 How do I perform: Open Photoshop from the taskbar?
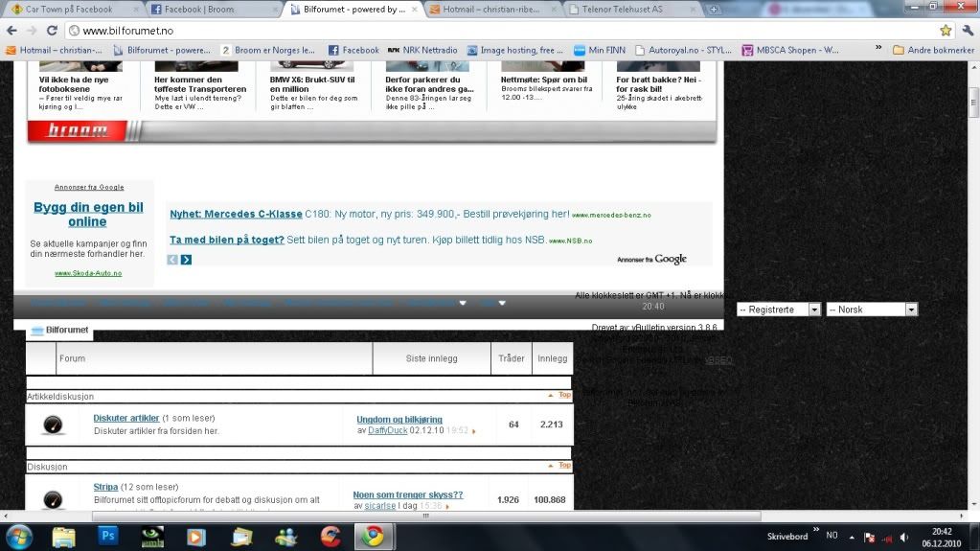click(x=108, y=536)
